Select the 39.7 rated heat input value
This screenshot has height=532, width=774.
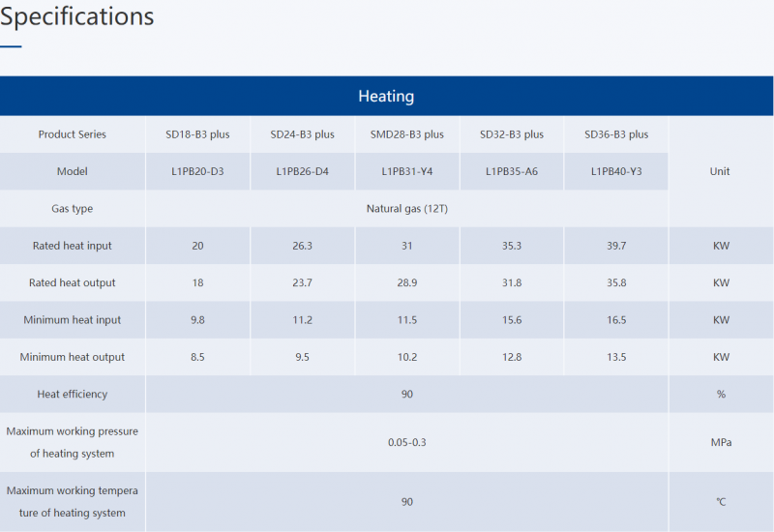(616, 246)
